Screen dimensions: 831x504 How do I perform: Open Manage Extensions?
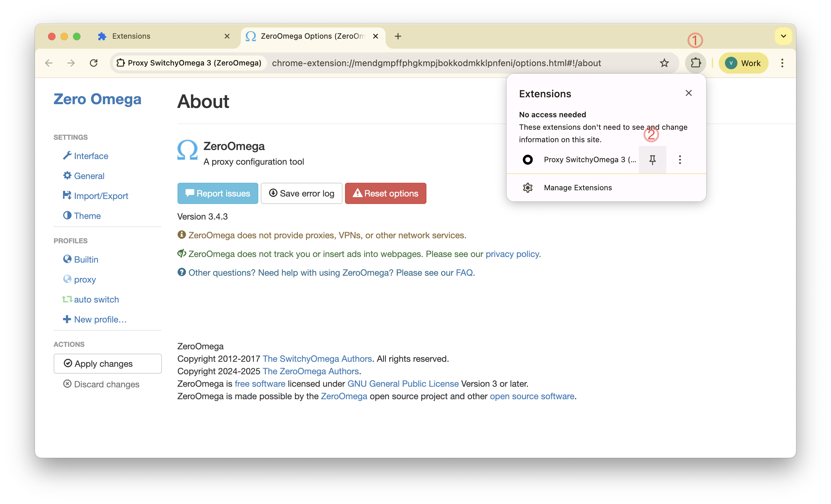click(x=606, y=188)
